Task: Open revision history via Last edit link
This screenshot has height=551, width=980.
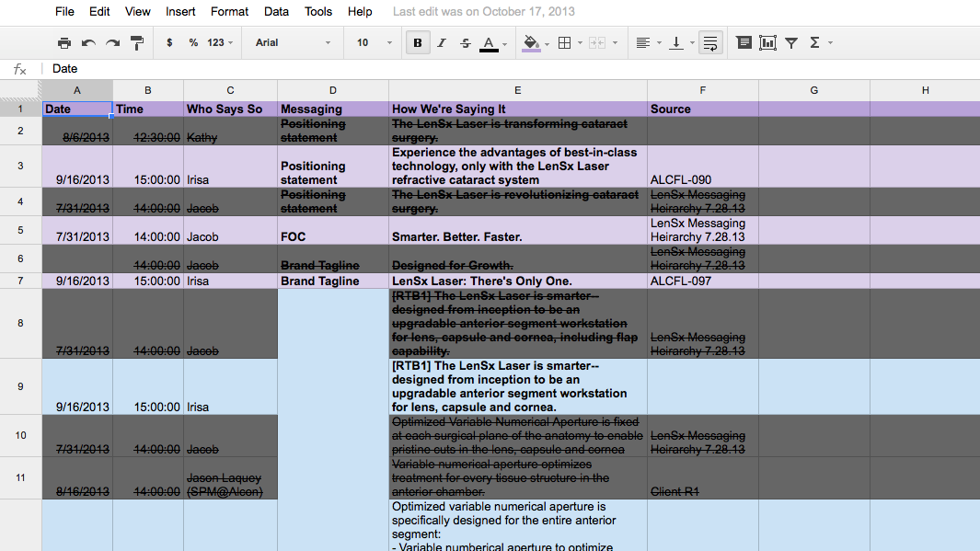Action: 484,12
